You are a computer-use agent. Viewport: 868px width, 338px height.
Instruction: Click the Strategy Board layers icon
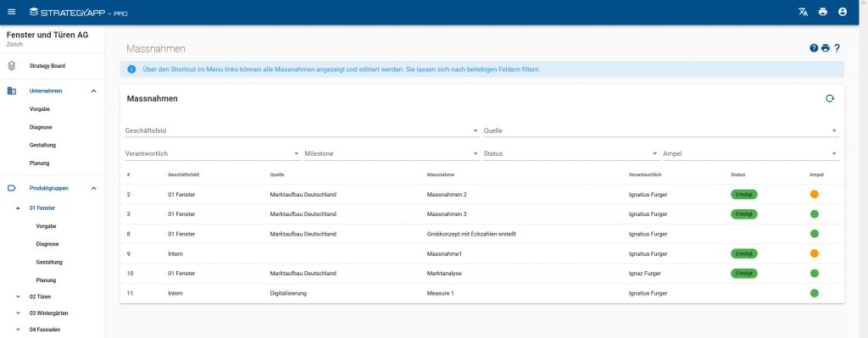[12, 66]
